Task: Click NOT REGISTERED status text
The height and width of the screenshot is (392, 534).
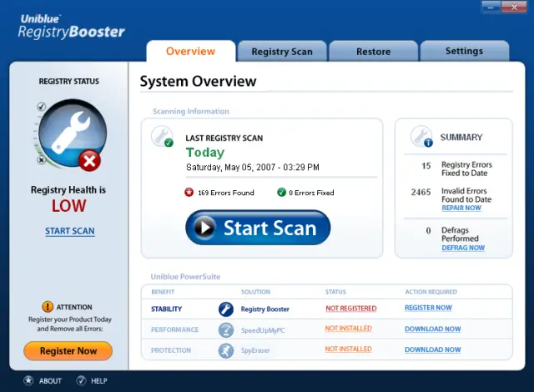Action: click(x=351, y=309)
